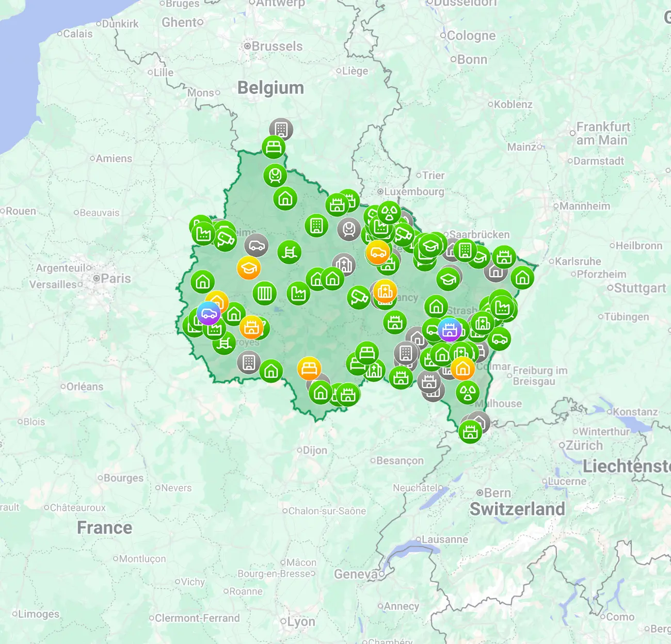Open the orange hospital marker near Nancy
Screen dimensions: 671x644
coord(385,292)
